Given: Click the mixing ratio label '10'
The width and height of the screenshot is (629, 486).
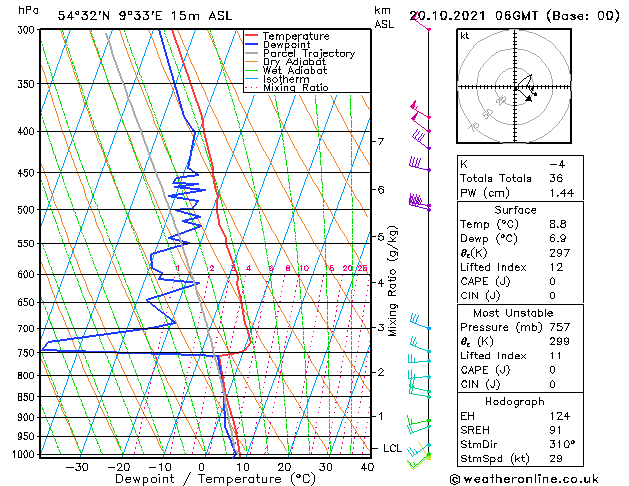Looking at the screenshot, I should (304, 268).
